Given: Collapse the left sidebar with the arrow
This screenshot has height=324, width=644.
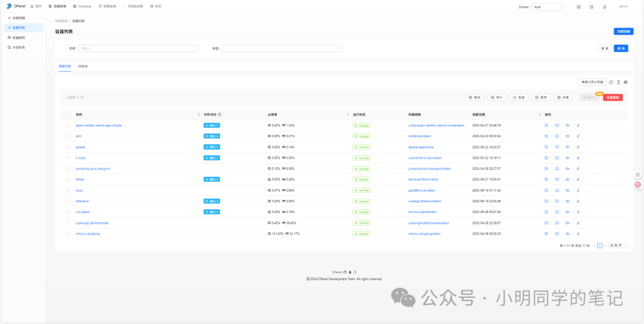Looking at the screenshot, I should [46, 19].
